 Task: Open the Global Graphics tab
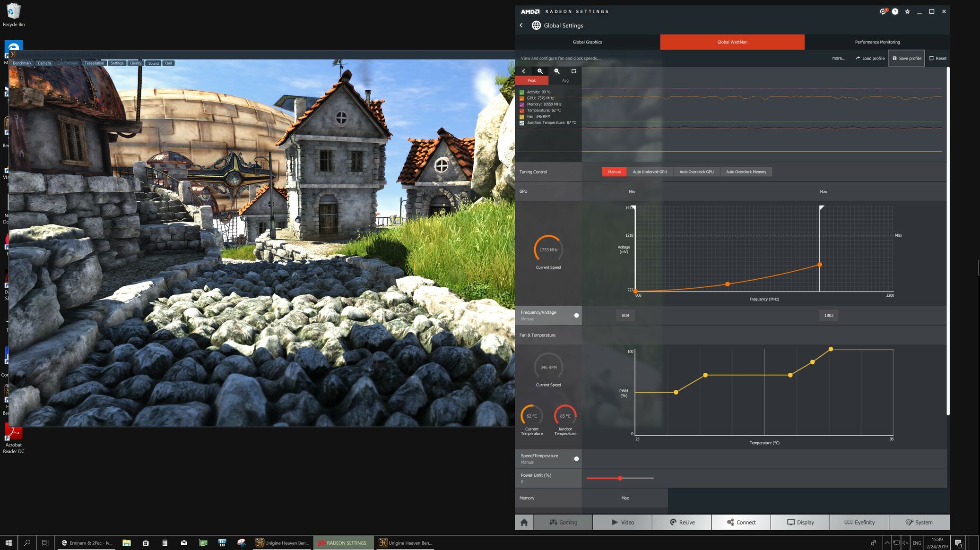587,42
